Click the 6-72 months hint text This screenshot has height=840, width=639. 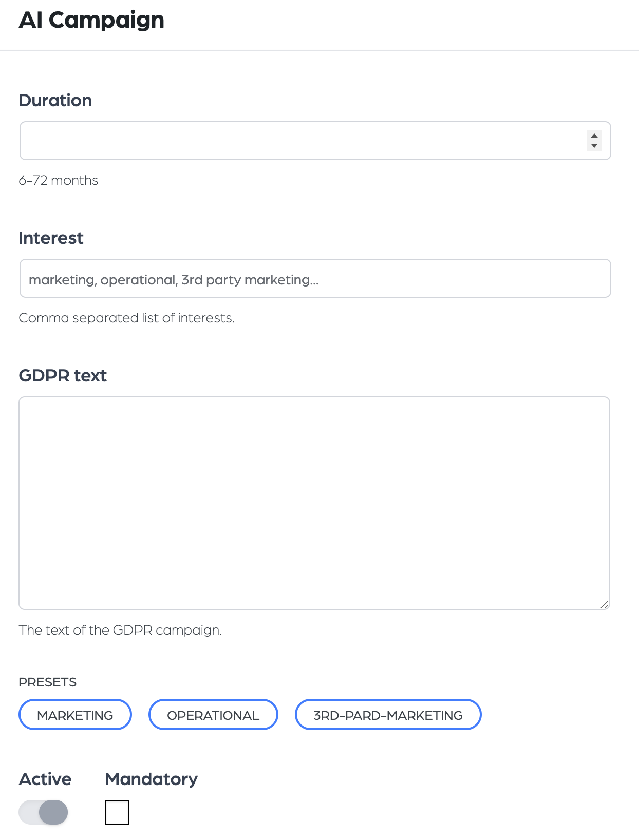click(x=58, y=180)
